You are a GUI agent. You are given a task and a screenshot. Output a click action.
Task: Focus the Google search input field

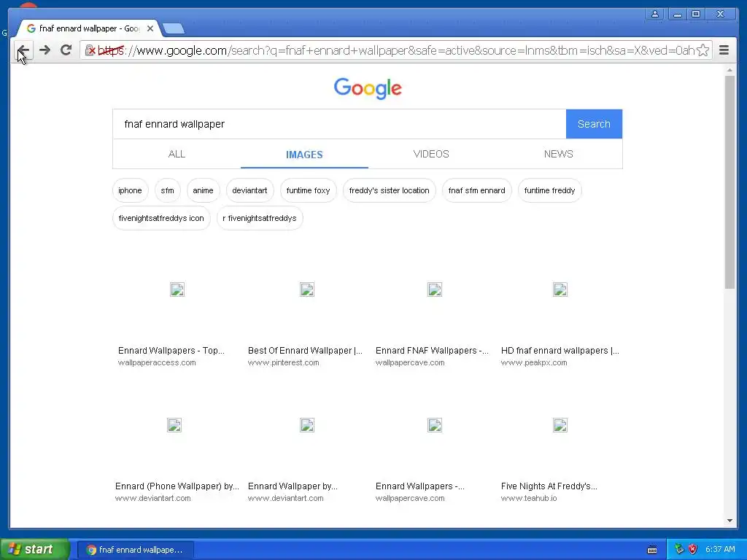tap(339, 124)
